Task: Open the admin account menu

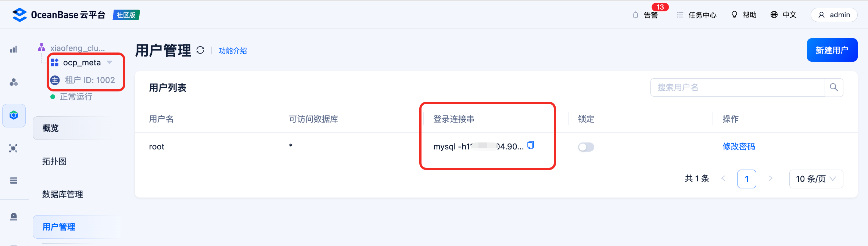Action: click(x=834, y=15)
